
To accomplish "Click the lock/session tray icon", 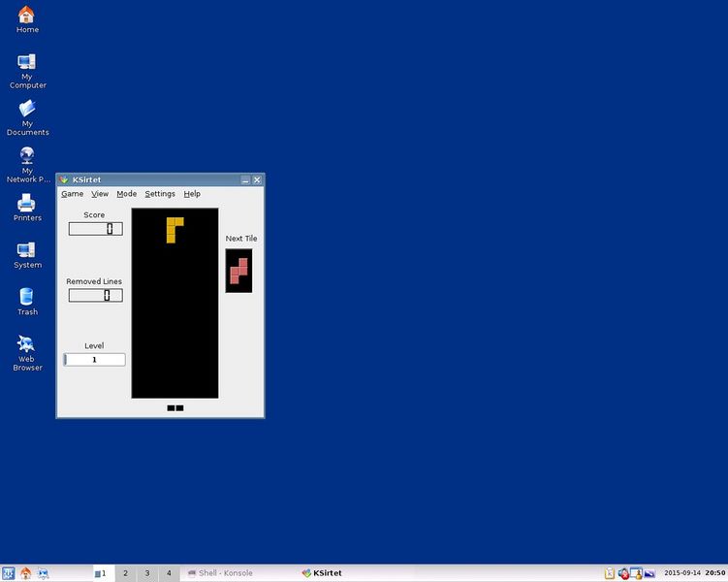I will click(x=637, y=574).
